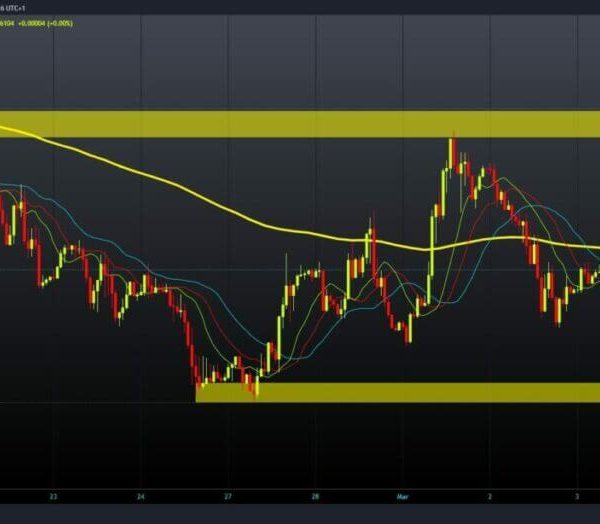Select the 28 date label on time axis
600x524 pixels.
(x=315, y=495)
